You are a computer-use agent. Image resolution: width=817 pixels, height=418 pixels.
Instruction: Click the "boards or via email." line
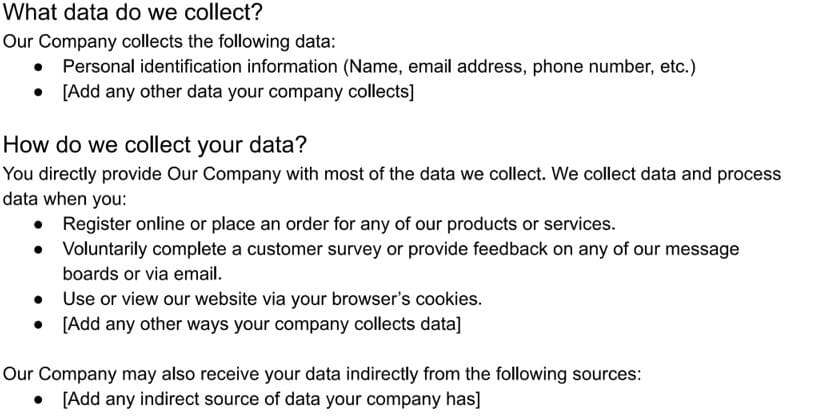point(142,273)
